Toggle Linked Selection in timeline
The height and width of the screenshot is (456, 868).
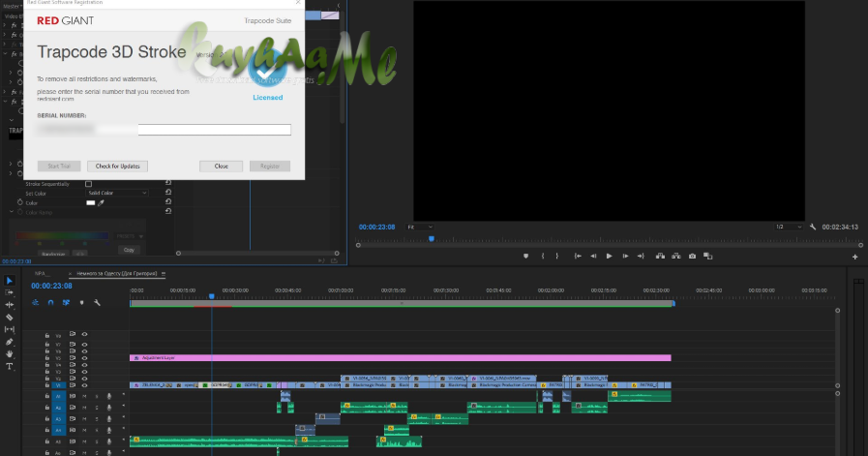[67, 302]
